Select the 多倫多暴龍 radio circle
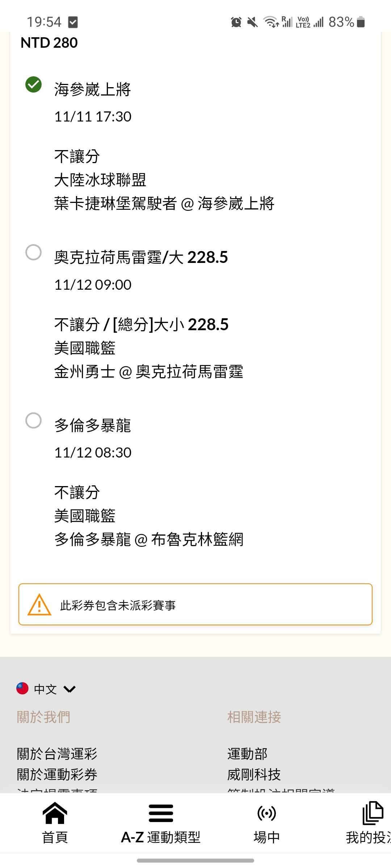The height and width of the screenshot is (868, 391). click(33, 420)
